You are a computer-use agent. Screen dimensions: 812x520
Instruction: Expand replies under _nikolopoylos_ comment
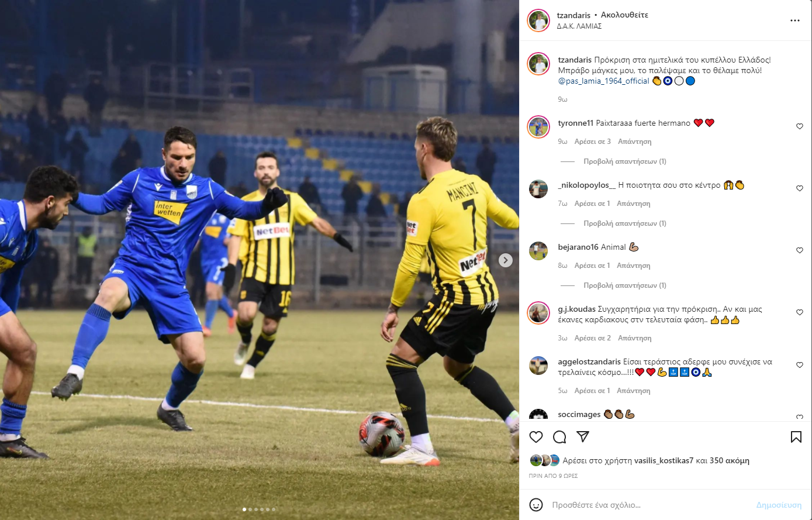624,223
